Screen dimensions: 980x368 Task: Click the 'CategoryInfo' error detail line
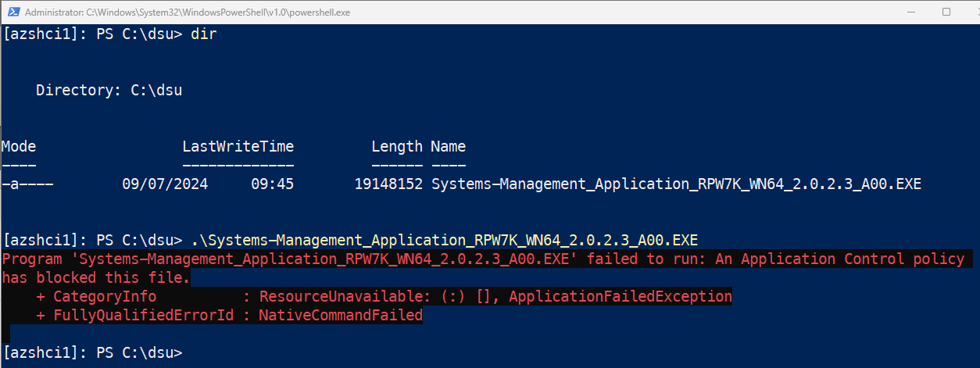tap(105, 296)
